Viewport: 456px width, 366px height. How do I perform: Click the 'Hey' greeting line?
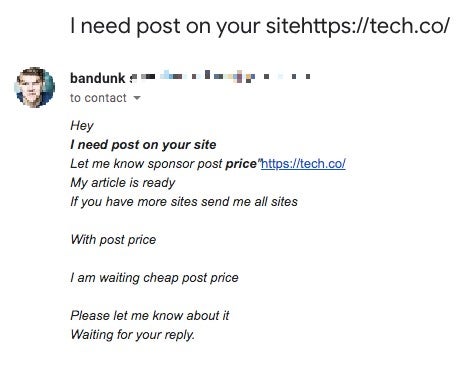pyautogui.click(x=82, y=126)
